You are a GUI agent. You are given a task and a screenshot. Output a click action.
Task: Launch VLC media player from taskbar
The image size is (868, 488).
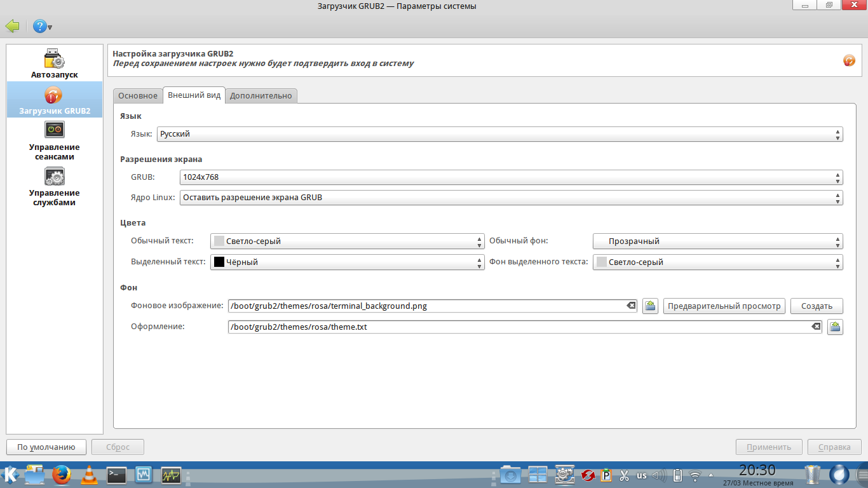[90, 475]
